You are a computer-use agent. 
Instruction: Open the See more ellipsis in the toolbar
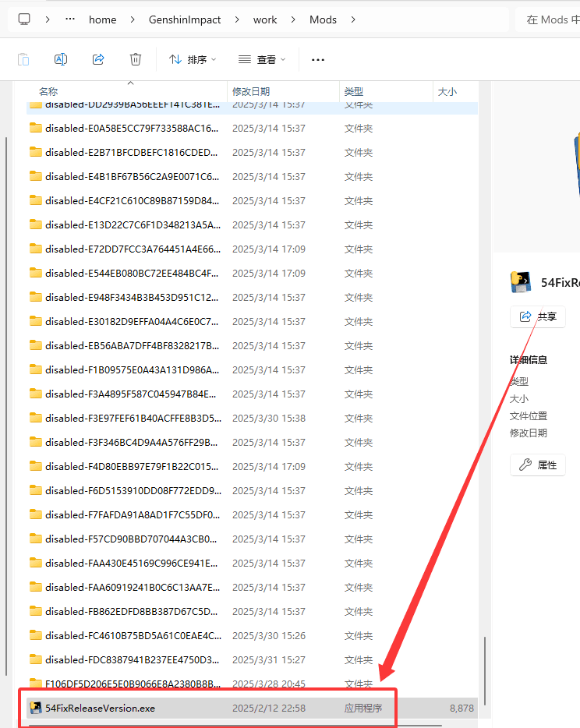tap(318, 59)
